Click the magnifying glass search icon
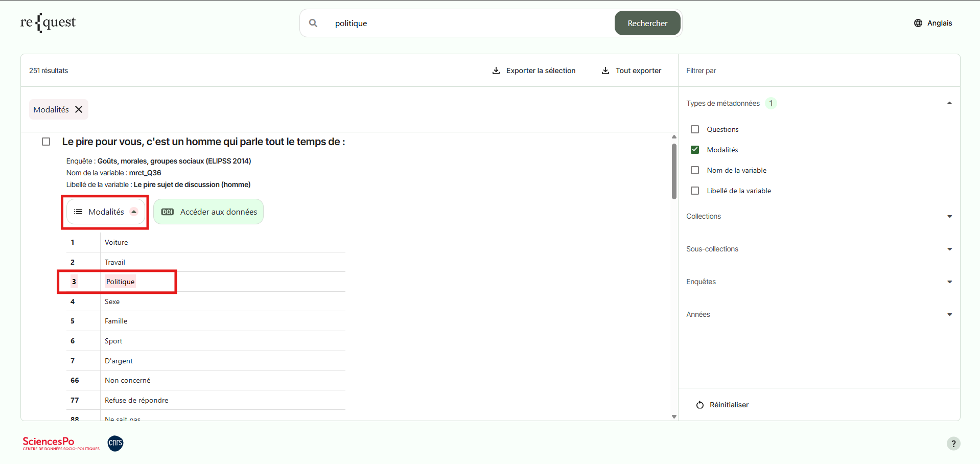The height and width of the screenshot is (464, 980). 313,23
